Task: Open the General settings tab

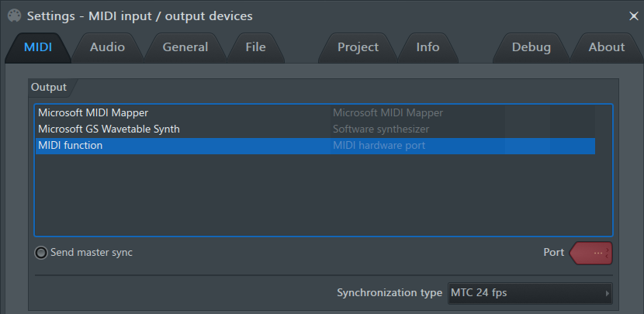Action: pos(185,47)
